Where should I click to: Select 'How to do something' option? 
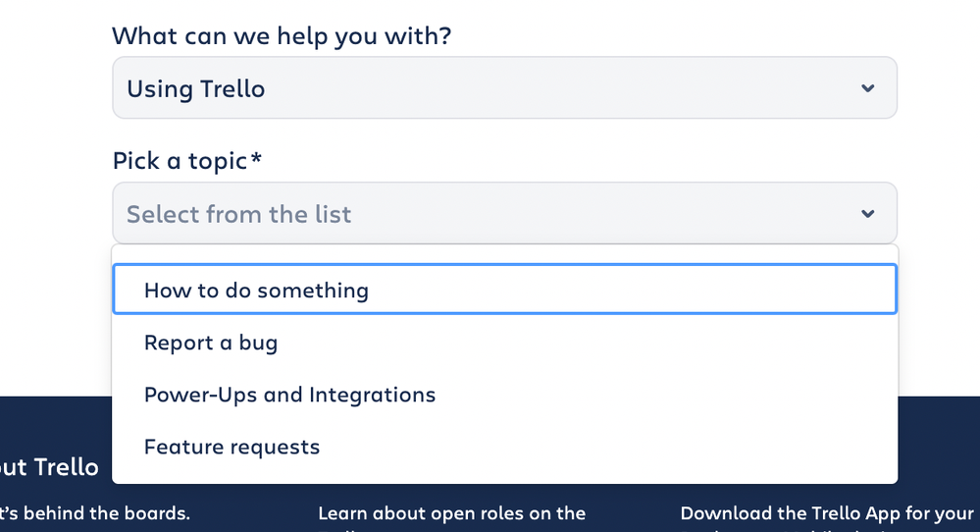[256, 291]
